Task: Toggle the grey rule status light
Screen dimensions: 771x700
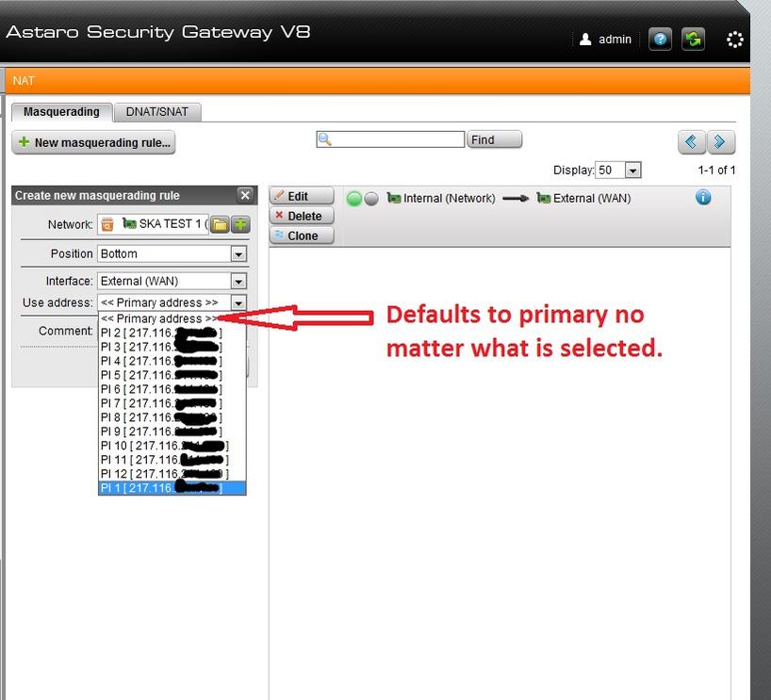Action: pos(371,199)
